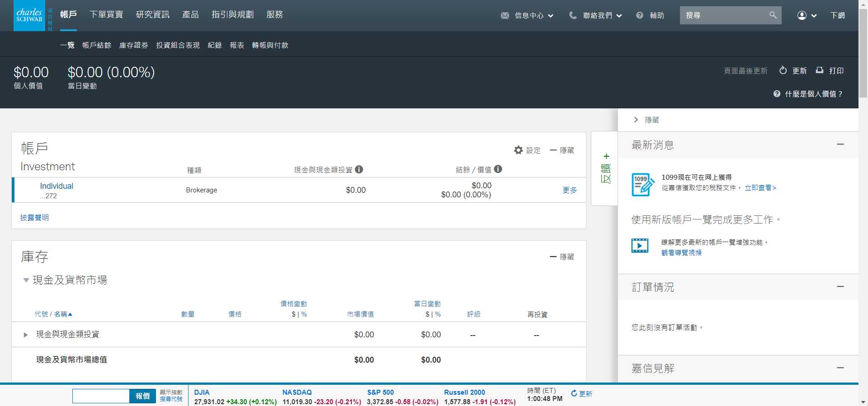Click the video guide film icon

click(640, 246)
